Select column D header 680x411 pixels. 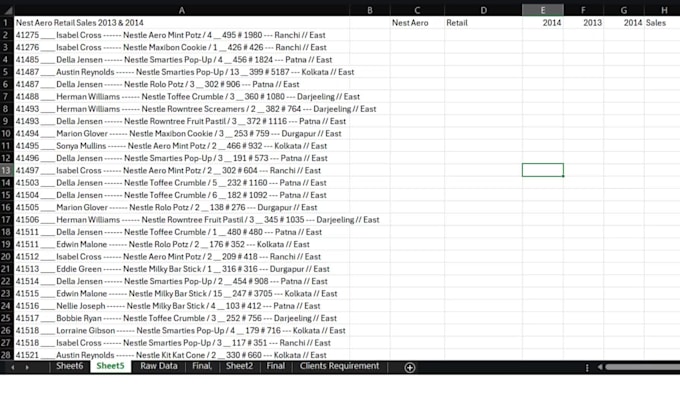(x=483, y=10)
